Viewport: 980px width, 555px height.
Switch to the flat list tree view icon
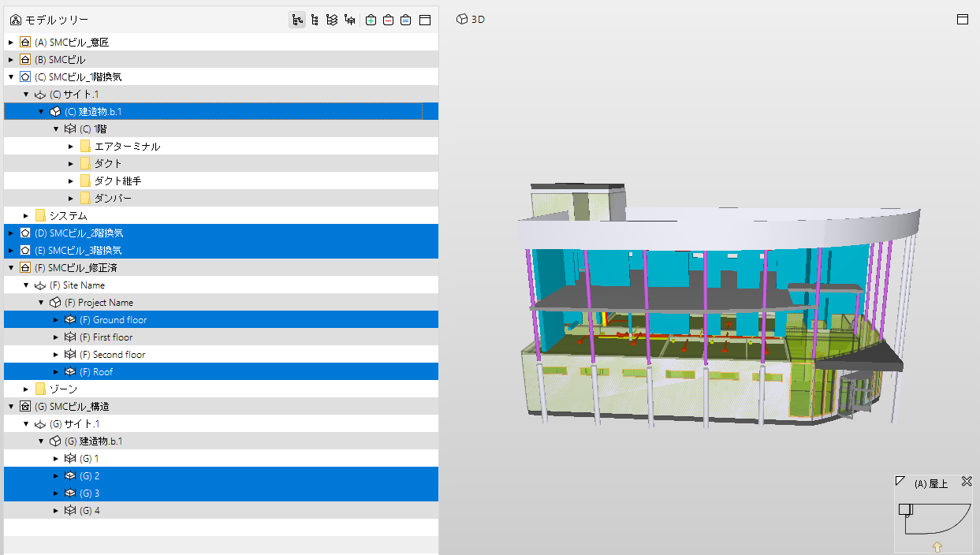click(x=315, y=20)
